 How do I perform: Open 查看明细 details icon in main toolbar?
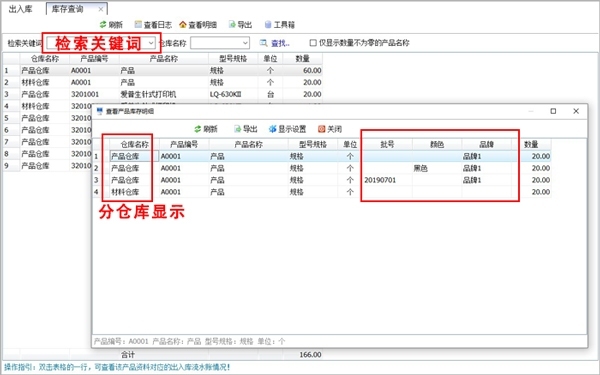click(183, 25)
